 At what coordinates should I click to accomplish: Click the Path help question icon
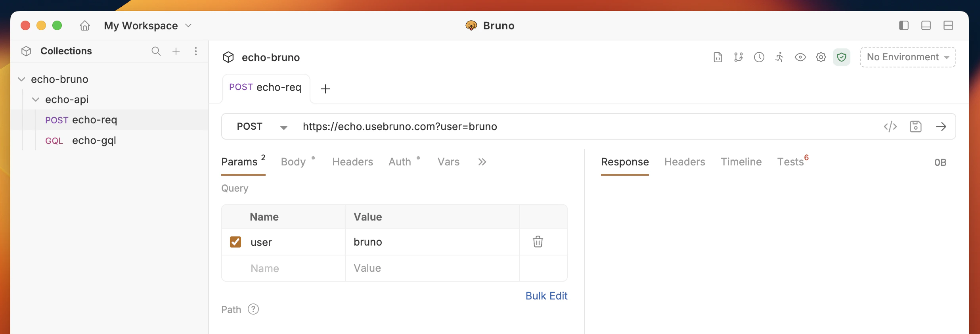[x=253, y=309]
